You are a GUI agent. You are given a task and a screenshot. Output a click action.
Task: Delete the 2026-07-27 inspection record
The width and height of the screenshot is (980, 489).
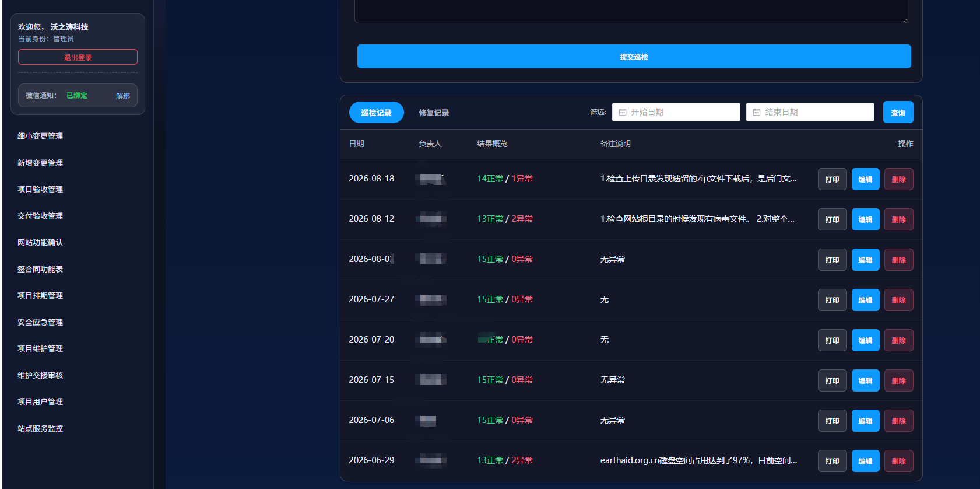click(898, 300)
